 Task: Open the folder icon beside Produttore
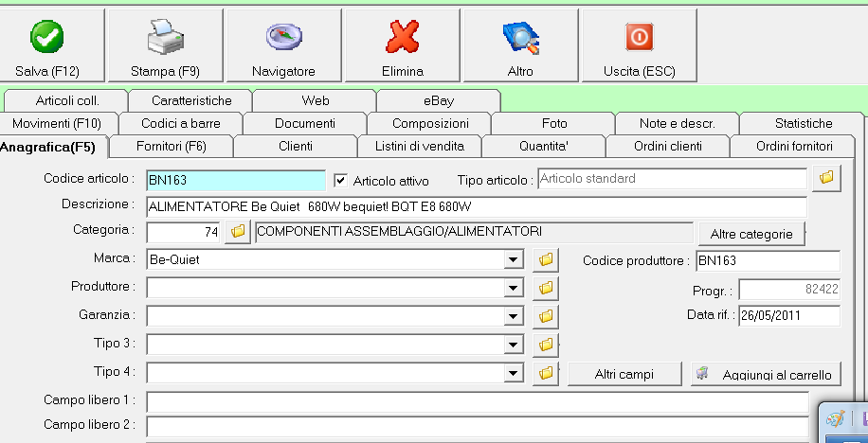(546, 288)
